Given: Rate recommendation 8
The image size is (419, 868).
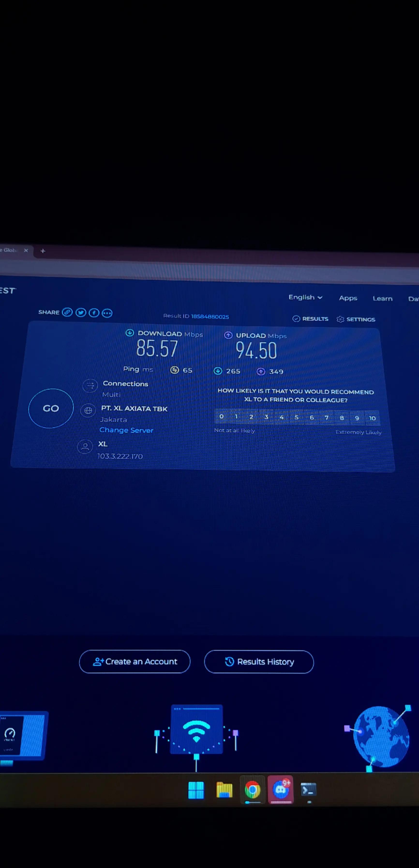Looking at the screenshot, I should (342, 418).
